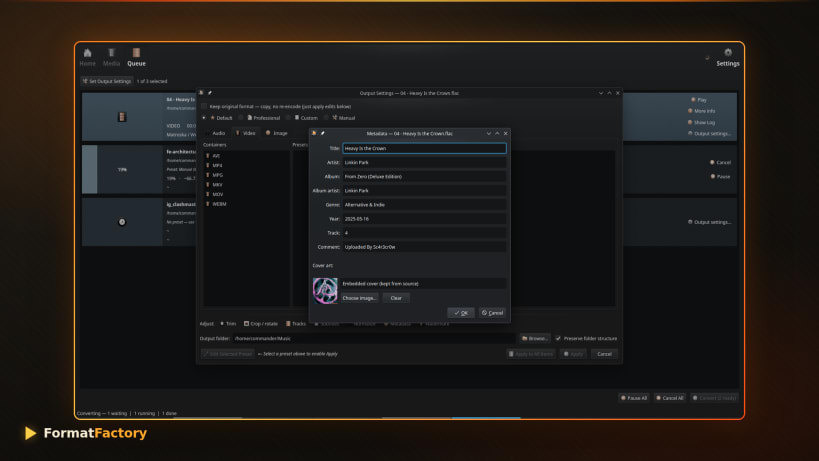Click the Album field in Metadata
The height and width of the screenshot is (461, 819).
pyautogui.click(x=424, y=176)
